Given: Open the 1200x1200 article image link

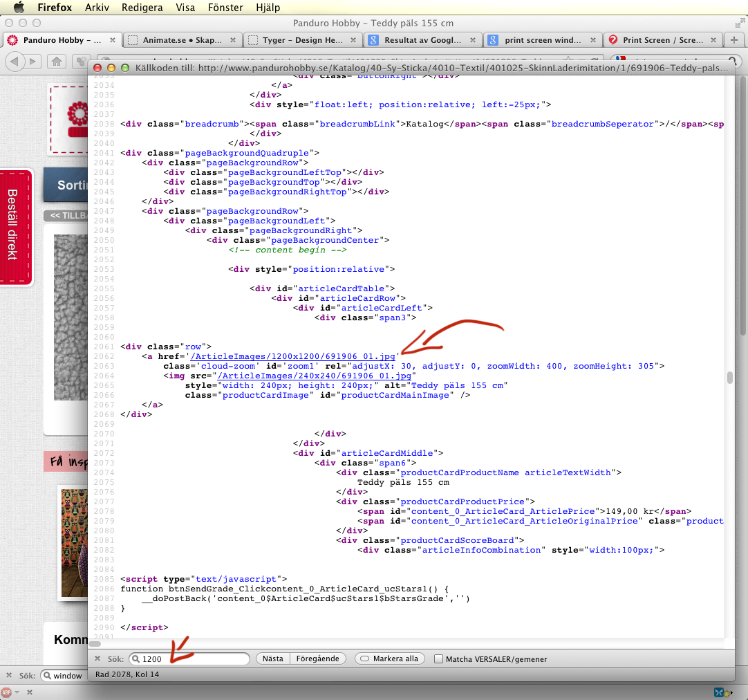Looking at the screenshot, I should coord(293,356).
